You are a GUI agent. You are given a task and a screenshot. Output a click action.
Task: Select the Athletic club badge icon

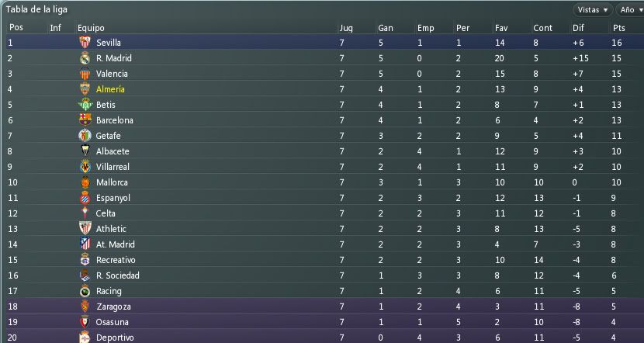click(85, 229)
